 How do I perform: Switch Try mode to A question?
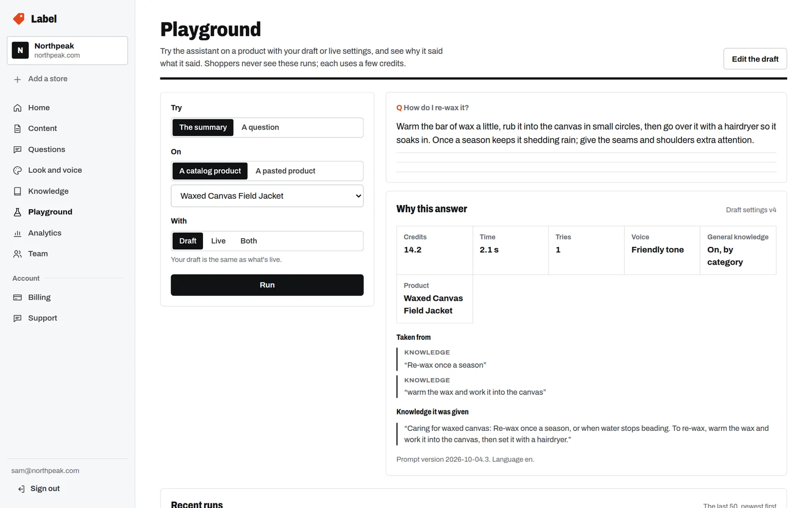click(260, 128)
